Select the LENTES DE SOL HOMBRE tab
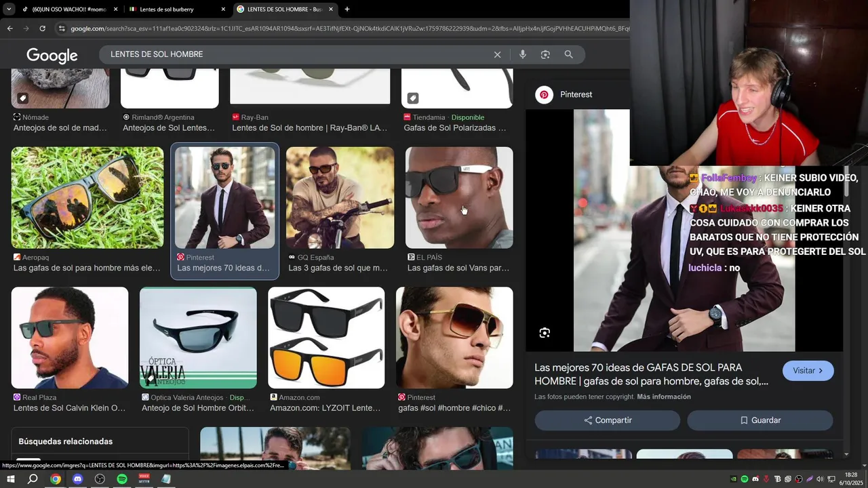Screen dimensions: 868x488 tap(285, 9)
